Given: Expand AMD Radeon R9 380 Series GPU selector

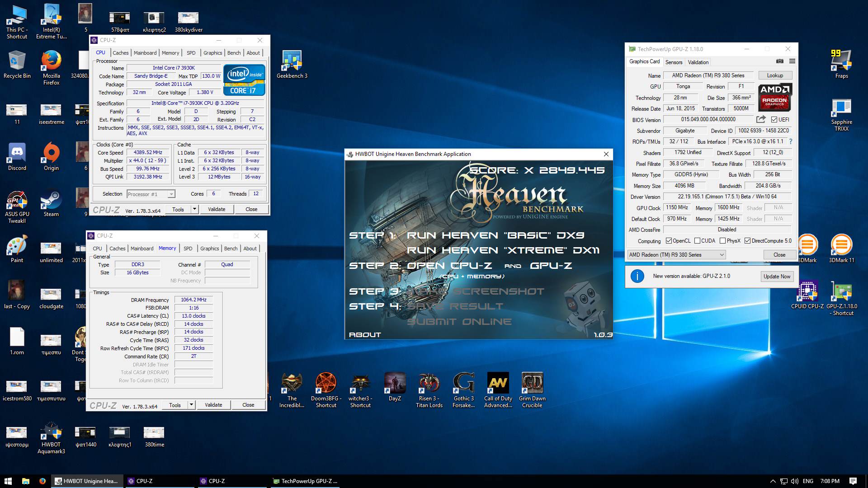Looking at the screenshot, I should coord(676,255).
